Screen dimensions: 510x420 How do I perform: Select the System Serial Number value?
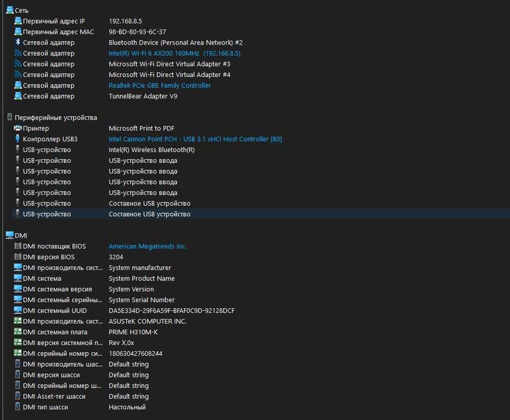point(141,300)
